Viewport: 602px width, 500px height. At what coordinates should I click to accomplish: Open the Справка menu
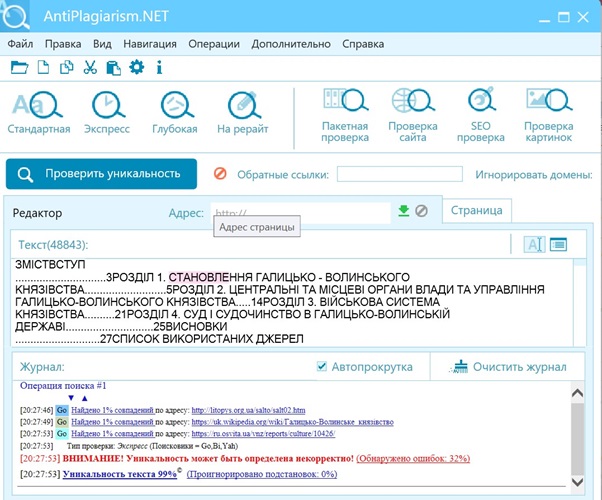click(363, 44)
